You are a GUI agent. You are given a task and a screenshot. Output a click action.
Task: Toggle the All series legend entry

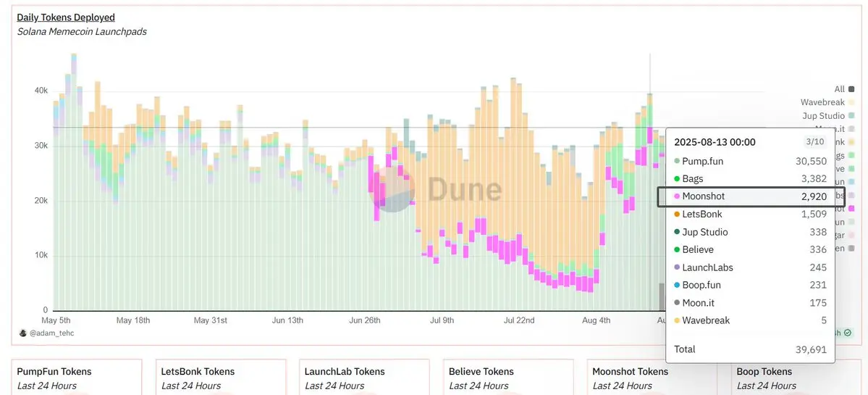point(844,89)
